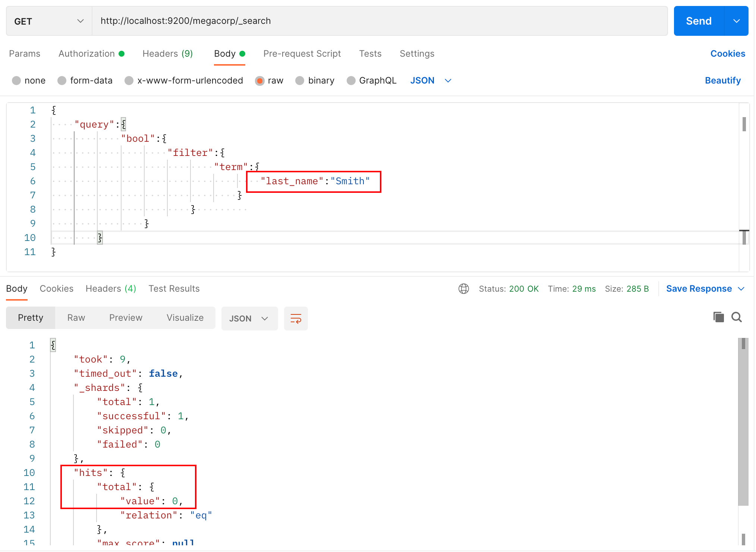Click the response pane vertical scrollbar

click(743, 421)
